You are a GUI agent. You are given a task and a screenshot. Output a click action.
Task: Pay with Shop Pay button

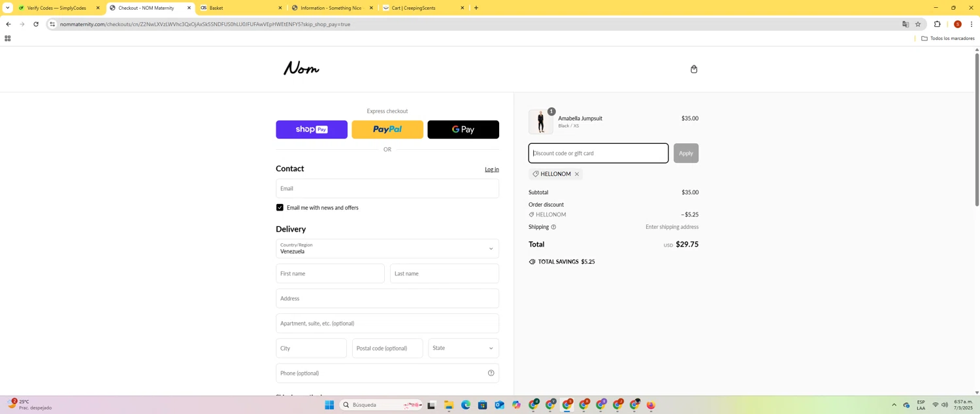[312, 129]
